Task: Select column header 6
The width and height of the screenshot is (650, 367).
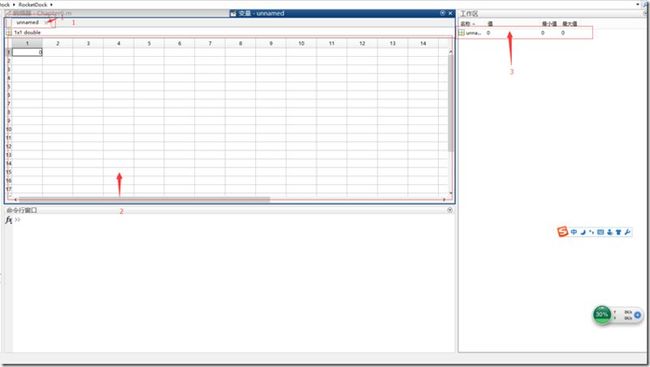Action: coord(179,43)
